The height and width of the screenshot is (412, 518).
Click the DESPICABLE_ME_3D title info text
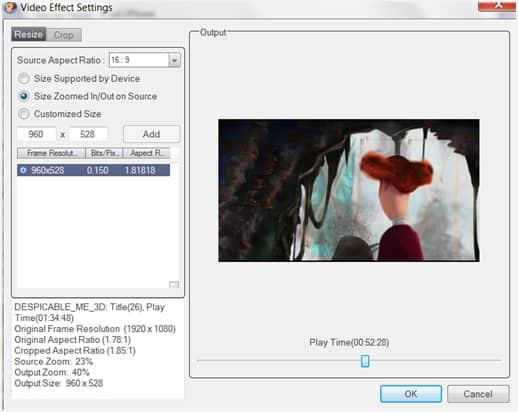pos(89,312)
